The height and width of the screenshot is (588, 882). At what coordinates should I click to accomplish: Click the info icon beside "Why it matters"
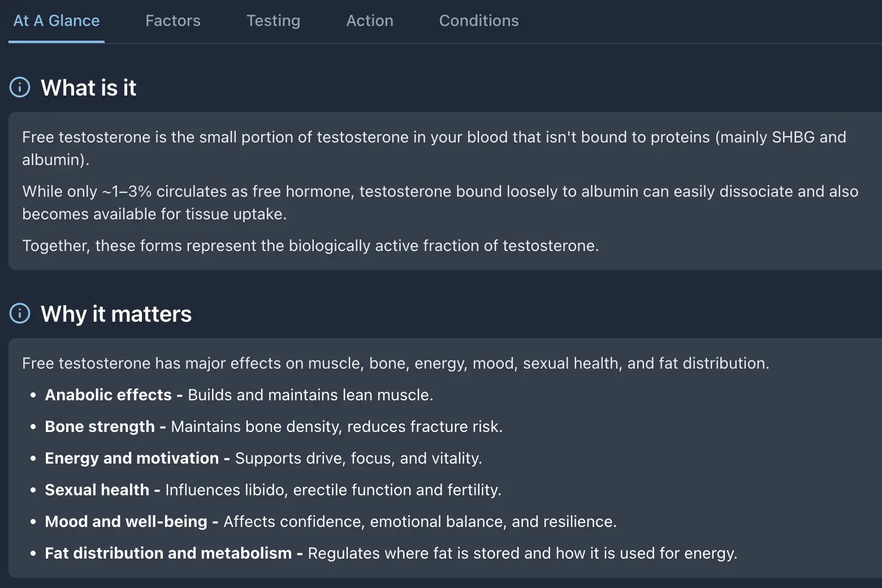tap(19, 313)
